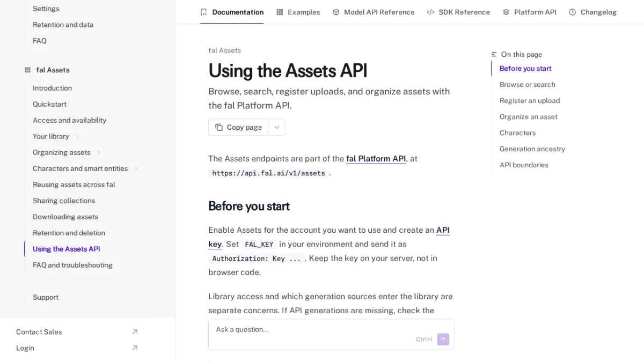Click the On this page list icon
644x362 pixels.
tap(494, 54)
